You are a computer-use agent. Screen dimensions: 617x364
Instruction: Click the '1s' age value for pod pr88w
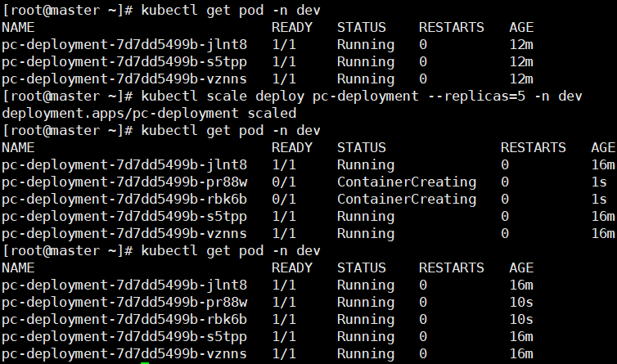pos(599,182)
